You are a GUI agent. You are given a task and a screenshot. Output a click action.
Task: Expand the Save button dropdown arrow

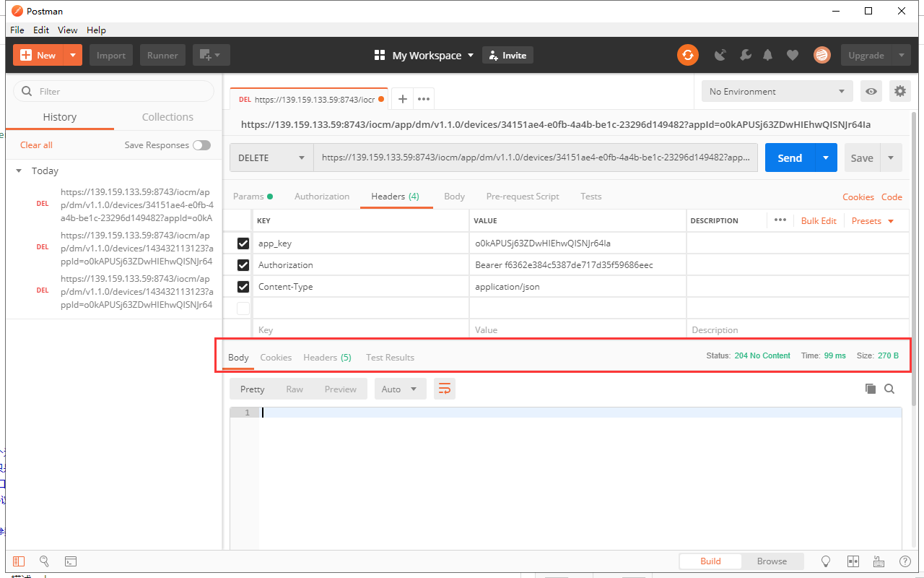point(891,158)
